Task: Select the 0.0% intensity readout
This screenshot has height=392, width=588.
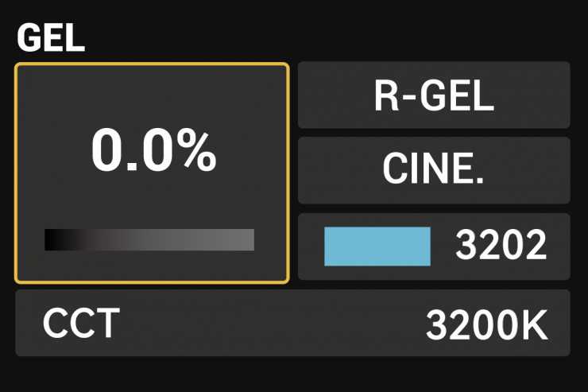Action: (x=153, y=150)
